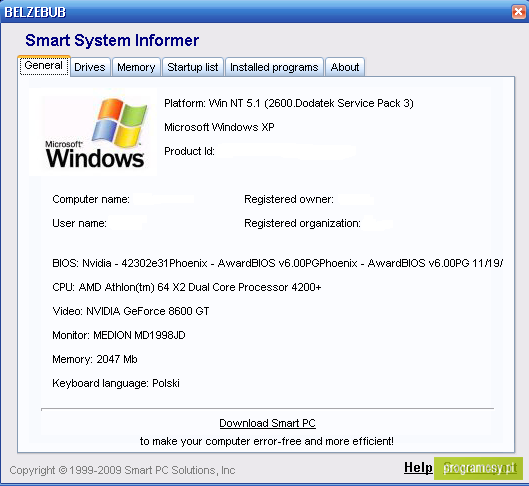This screenshot has height=486, width=529.
Task: Select the Platform Win NT 5.1 line
Action: [289, 103]
